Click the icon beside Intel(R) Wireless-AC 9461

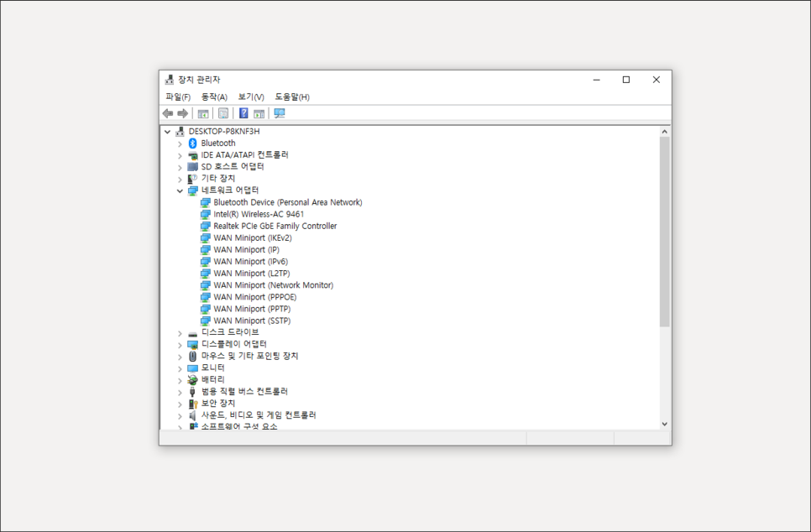pos(206,215)
